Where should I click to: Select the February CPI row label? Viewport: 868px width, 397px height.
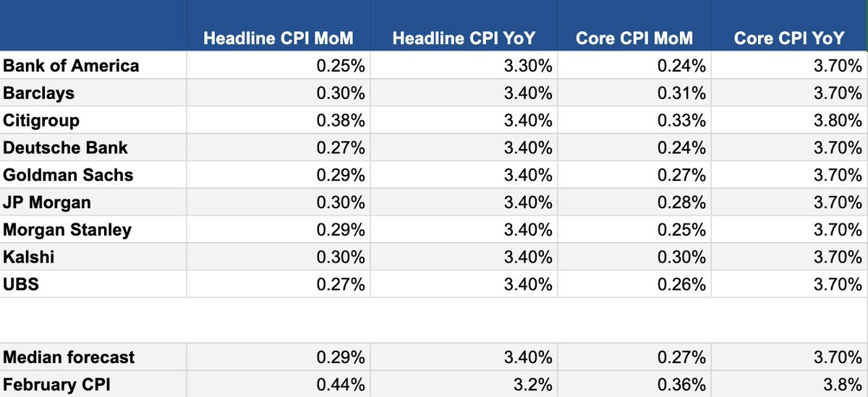coord(56,384)
